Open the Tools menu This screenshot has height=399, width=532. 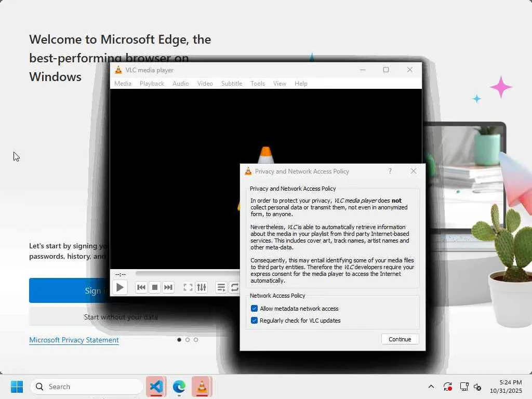(x=258, y=84)
